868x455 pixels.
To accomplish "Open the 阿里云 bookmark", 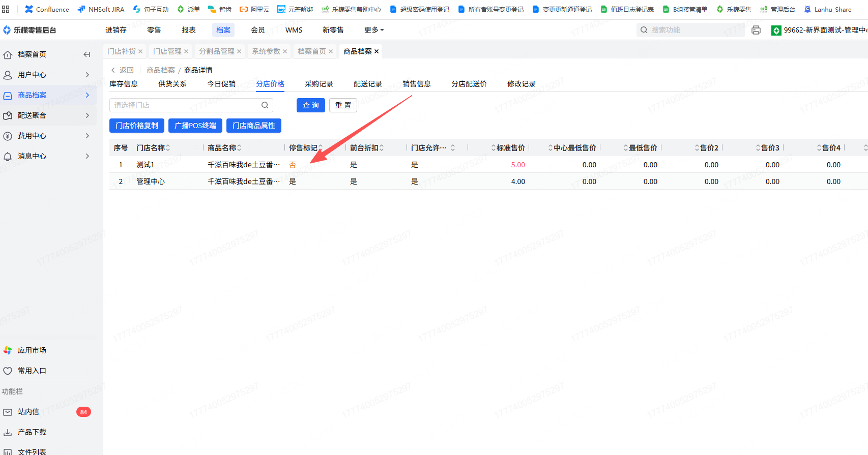I will pyautogui.click(x=254, y=9).
